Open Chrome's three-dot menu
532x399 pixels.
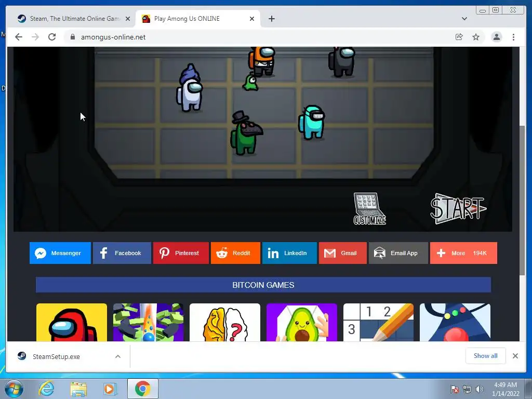tap(514, 37)
